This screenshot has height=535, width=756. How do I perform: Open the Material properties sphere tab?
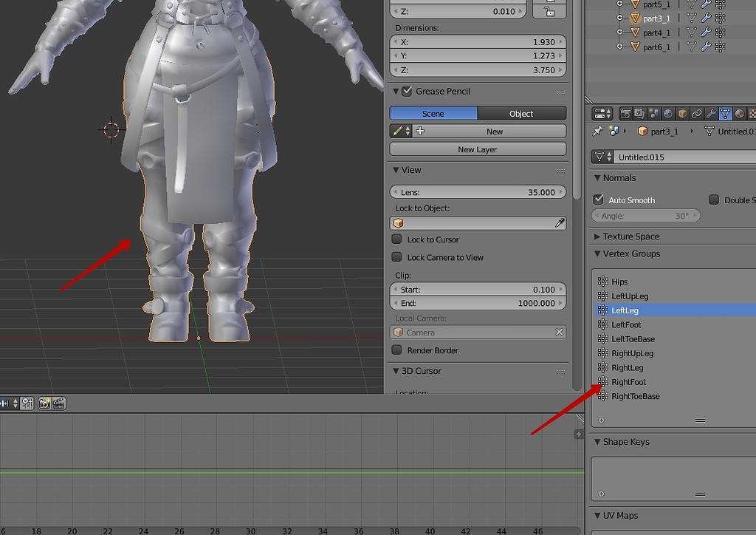739,114
